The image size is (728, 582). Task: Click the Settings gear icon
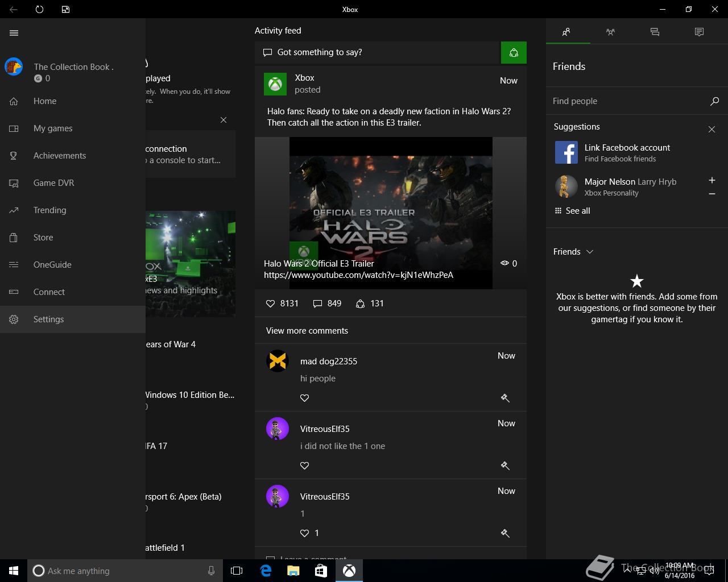click(x=14, y=319)
